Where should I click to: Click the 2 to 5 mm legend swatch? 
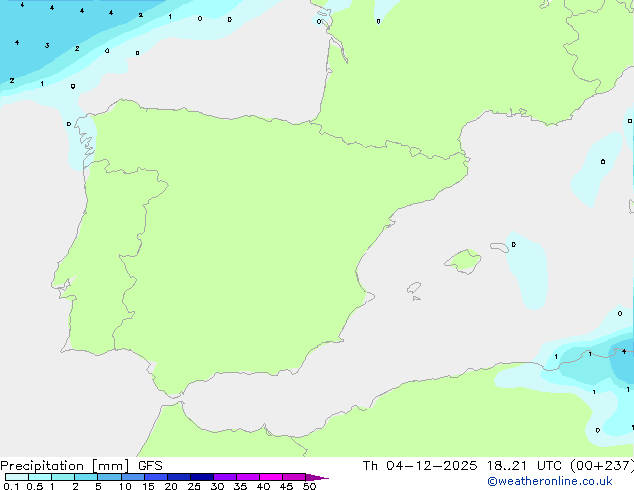coord(86,477)
